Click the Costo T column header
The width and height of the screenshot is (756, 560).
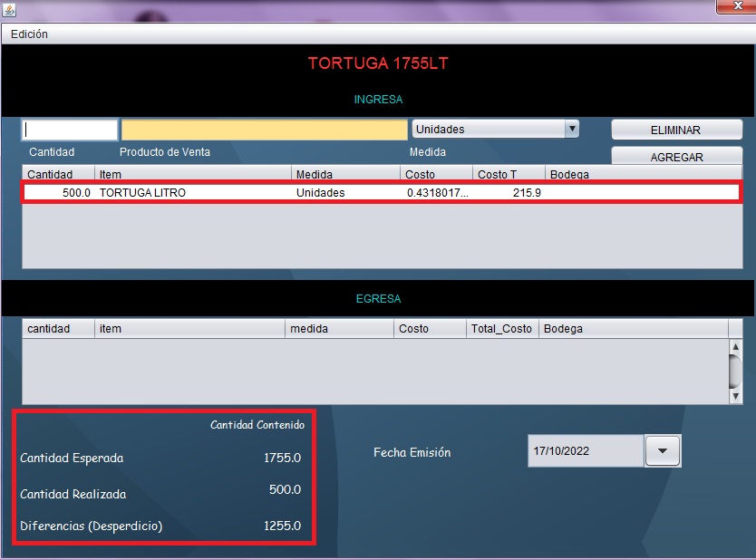(508, 174)
